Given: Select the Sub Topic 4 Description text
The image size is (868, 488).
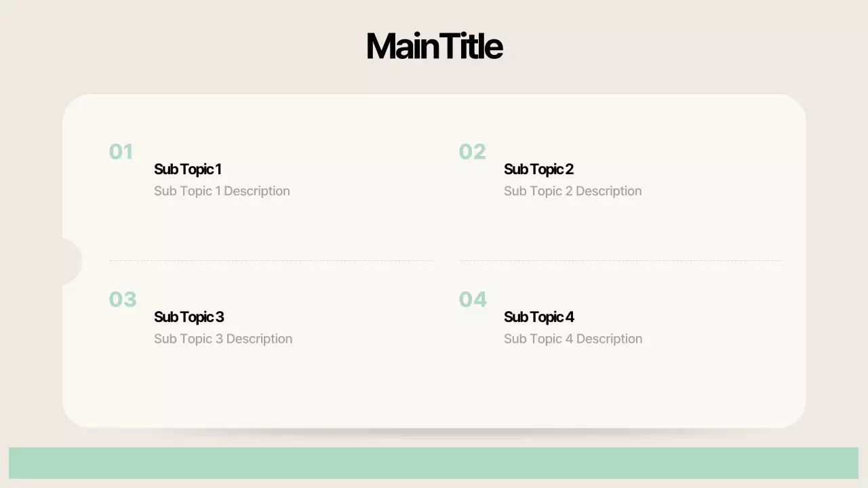Looking at the screenshot, I should (573, 339).
